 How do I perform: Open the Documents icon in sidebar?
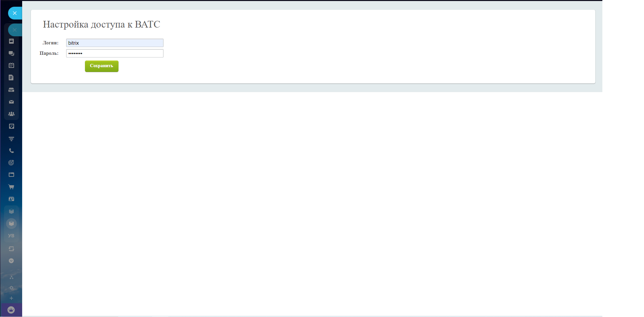11,78
